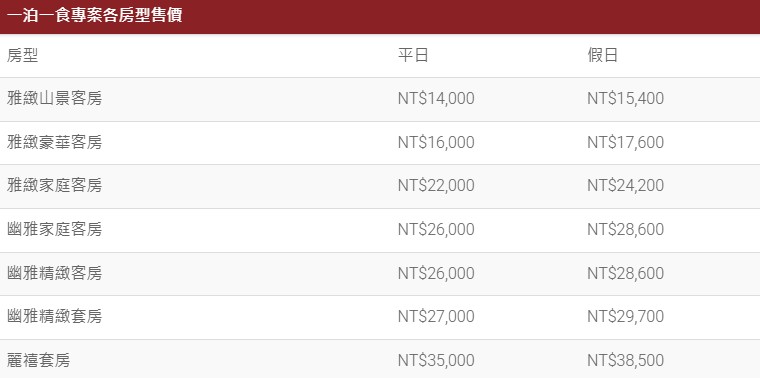Click the 一泊一食專案各房型售價 header bar
This screenshot has width=760, height=378.
(x=380, y=16)
